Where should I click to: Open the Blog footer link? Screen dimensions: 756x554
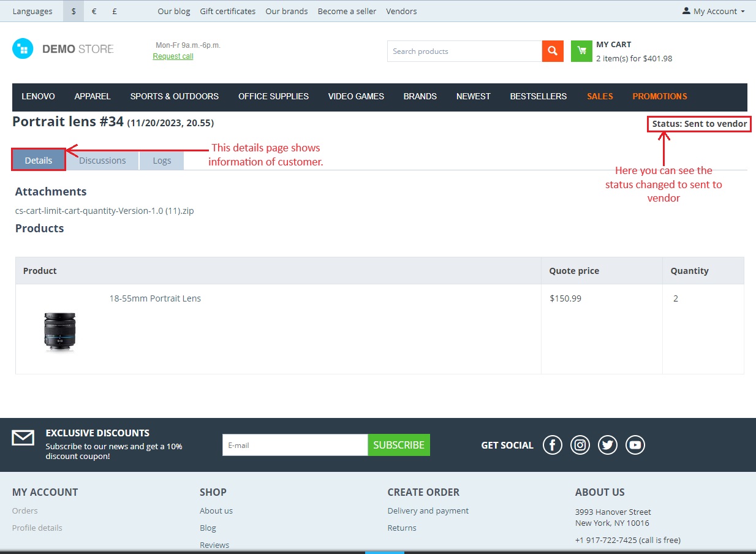(208, 528)
